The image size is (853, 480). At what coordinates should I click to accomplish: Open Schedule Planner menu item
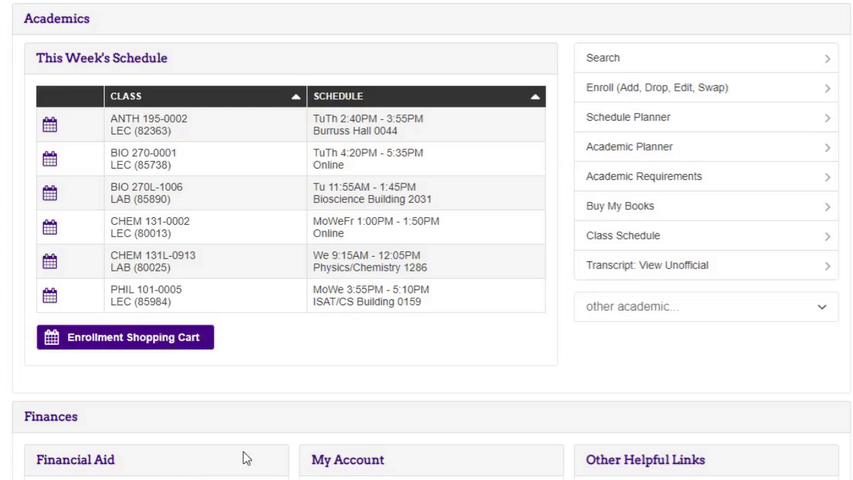click(706, 117)
